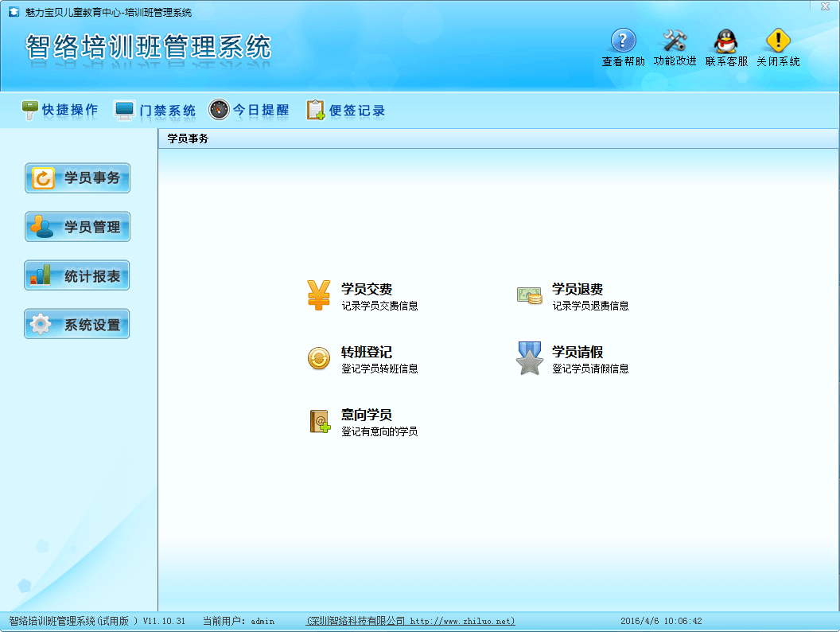The height and width of the screenshot is (632, 840).
Task: Click the 联系客服 penguin icon
Action: pos(725,41)
